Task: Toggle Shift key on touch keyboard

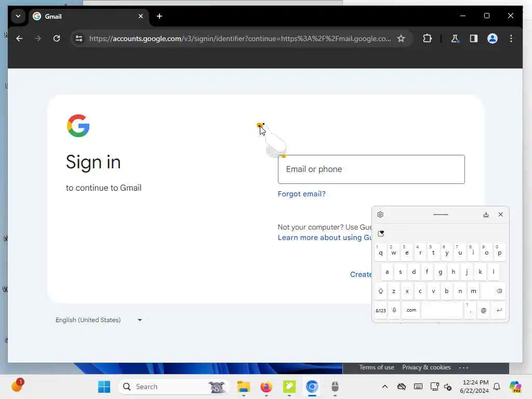Action: [381, 291]
